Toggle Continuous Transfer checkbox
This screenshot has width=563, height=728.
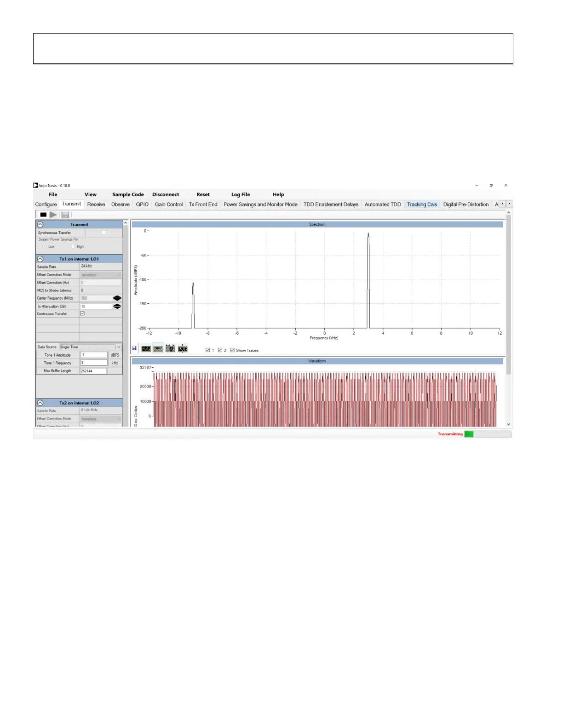(x=82, y=313)
